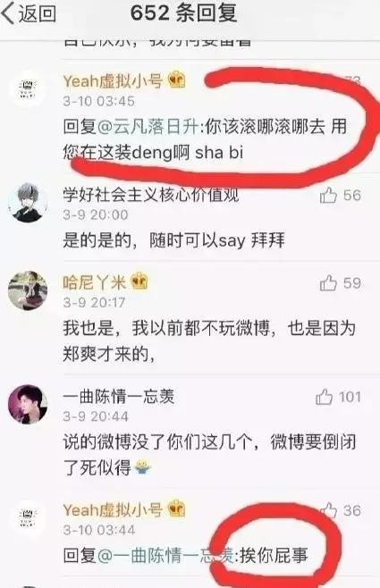Tap crown badge next to top Yeah虚拟小号
The width and height of the screenshot is (380, 588).
(177, 80)
